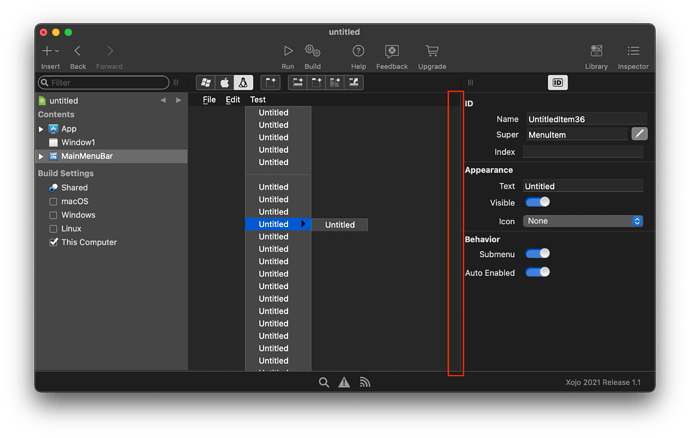Edit the Super field MenuItem

point(577,134)
